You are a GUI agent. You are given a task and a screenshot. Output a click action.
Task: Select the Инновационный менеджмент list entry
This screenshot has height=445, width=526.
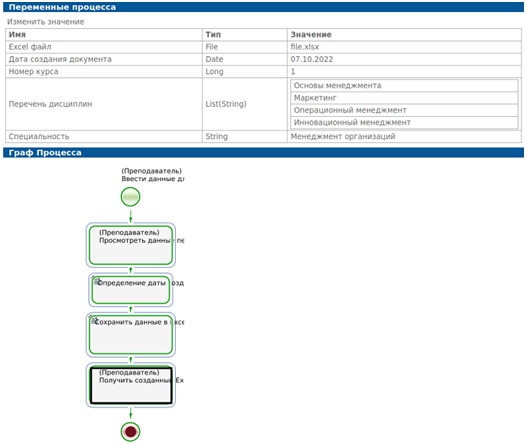(404, 122)
